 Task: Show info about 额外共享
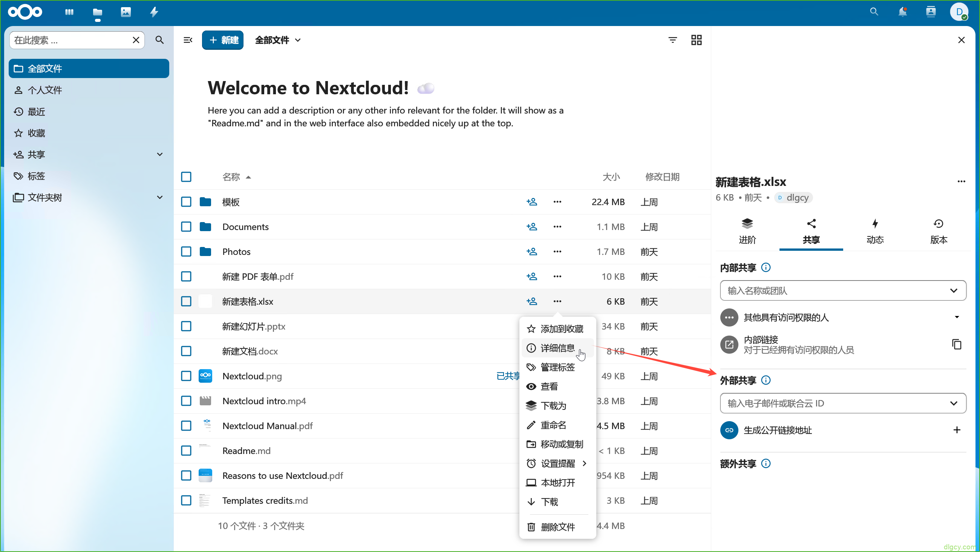pyautogui.click(x=766, y=463)
